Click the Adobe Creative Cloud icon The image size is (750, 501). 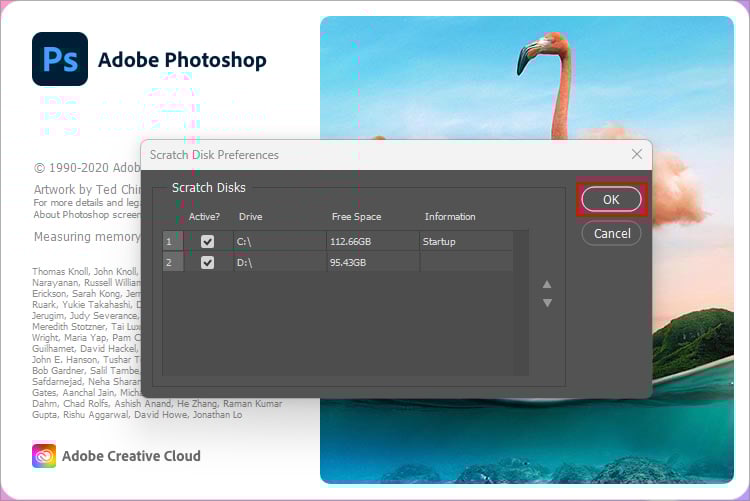click(44, 456)
